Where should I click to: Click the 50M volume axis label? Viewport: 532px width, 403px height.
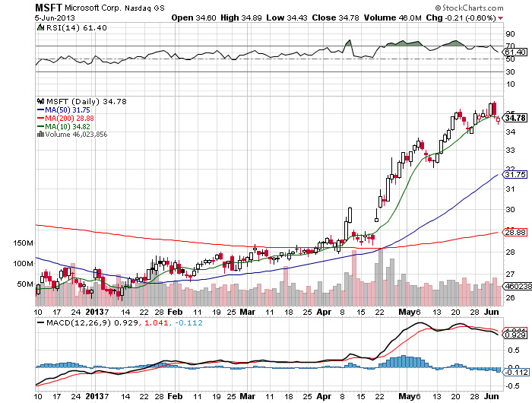(25, 284)
